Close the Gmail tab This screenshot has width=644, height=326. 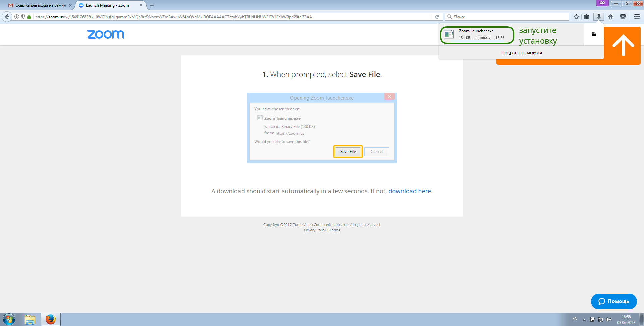click(70, 5)
